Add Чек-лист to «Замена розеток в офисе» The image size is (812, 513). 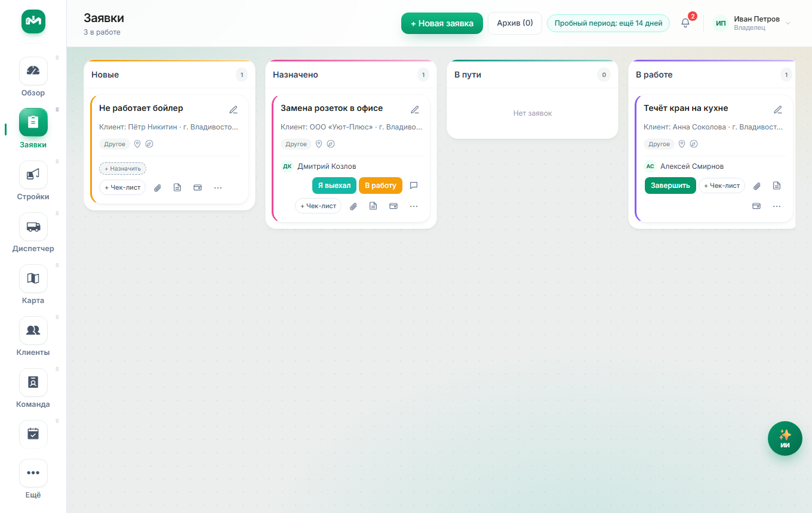tap(318, 206)
